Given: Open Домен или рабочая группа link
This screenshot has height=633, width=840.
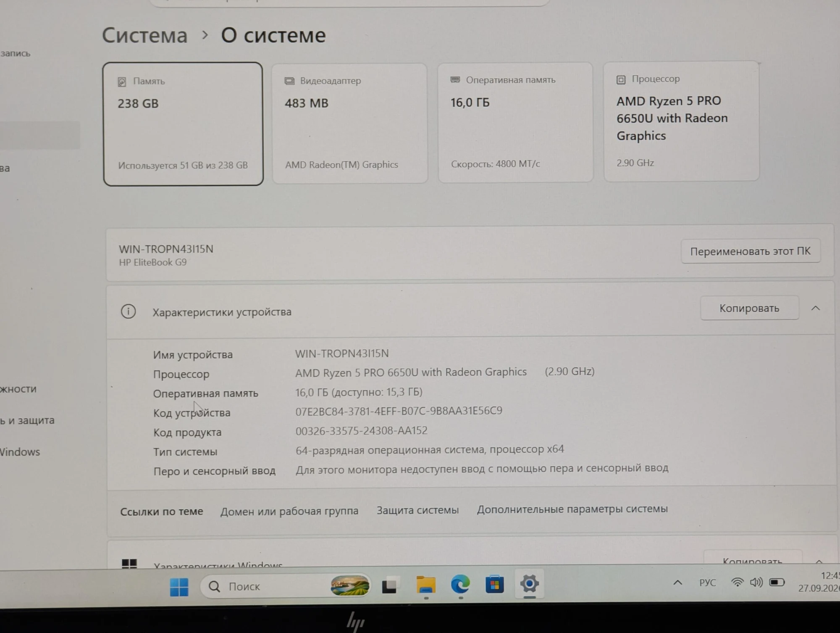Looking at the screenshot, I should (x=289, y=511).
